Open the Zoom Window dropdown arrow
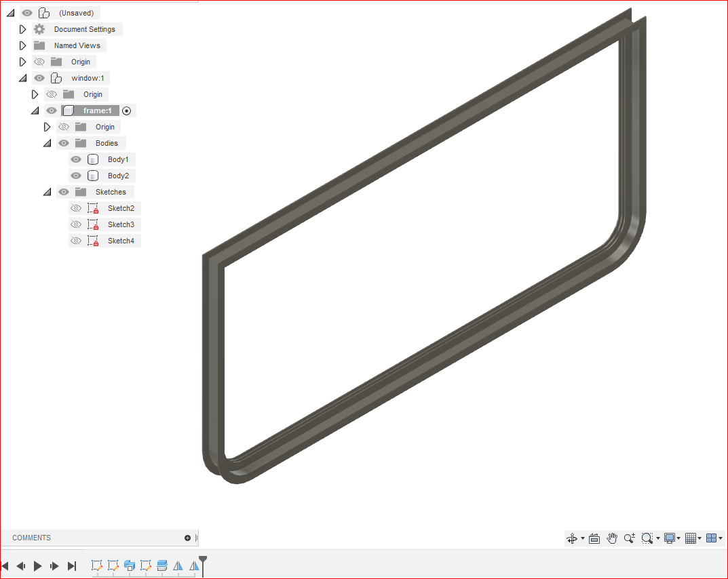Viewport: 728px width, 579px height. [658, 538]
